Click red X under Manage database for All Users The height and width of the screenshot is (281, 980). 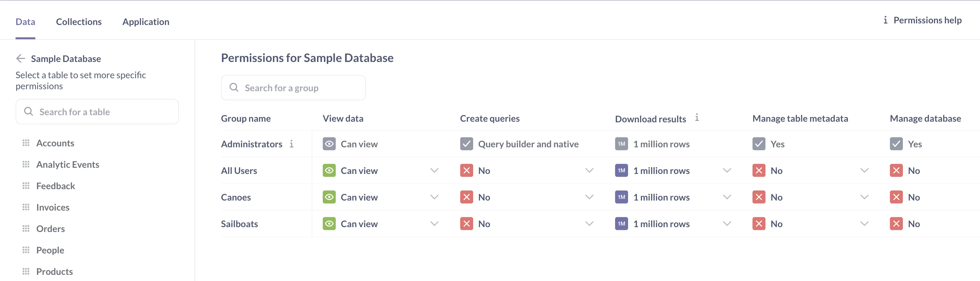coord(896,170)
